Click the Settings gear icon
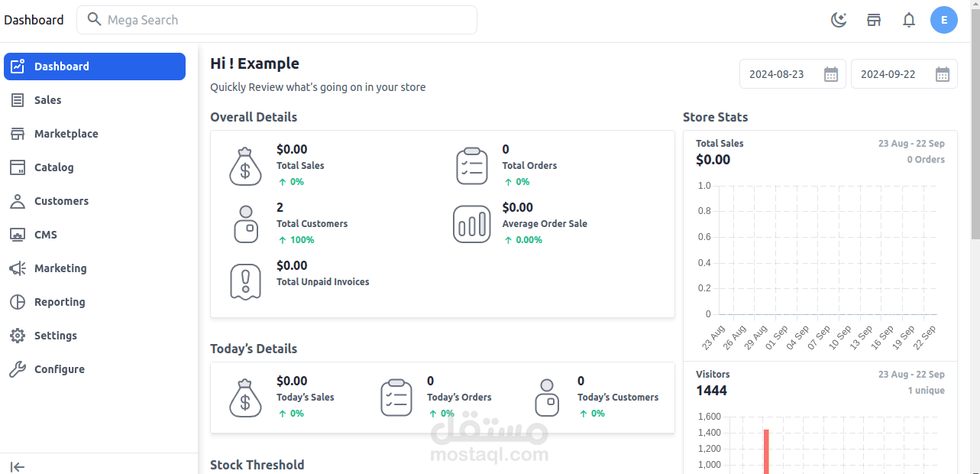 [18, 336]
